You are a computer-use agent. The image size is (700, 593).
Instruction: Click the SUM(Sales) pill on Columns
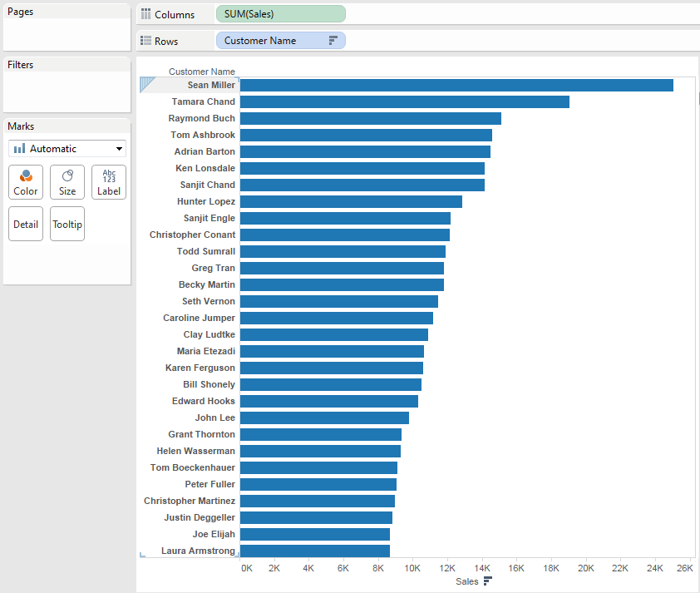(x=280, y=14)
